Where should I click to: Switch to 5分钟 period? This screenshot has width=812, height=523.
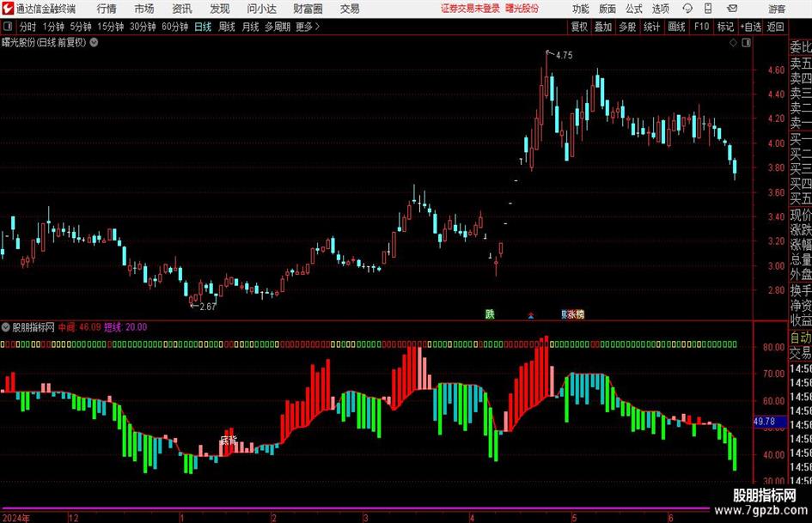[81, 27]
